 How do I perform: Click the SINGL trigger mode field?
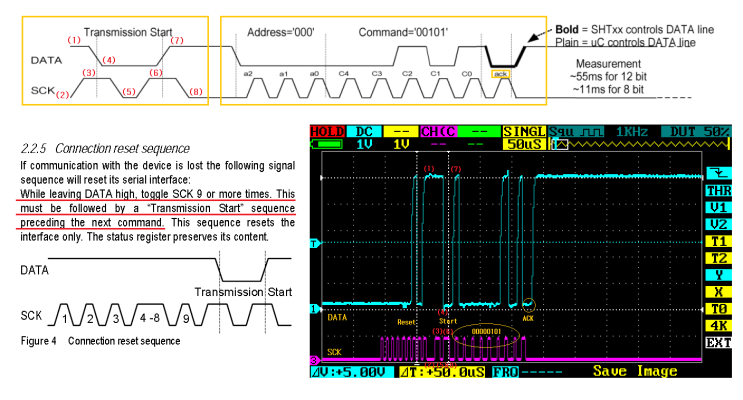pos(524,131)
